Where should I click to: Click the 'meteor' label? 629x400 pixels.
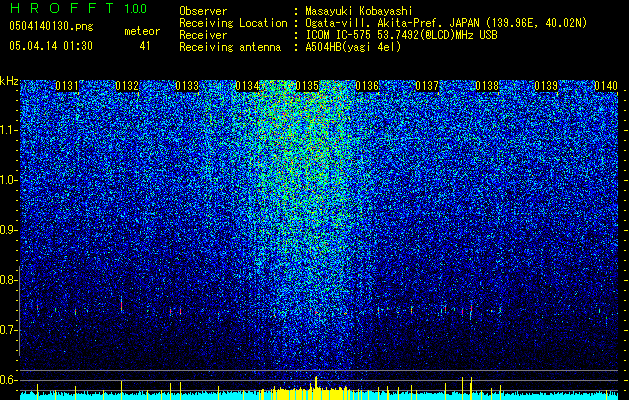pyautogui.click(x=142, y=31)
